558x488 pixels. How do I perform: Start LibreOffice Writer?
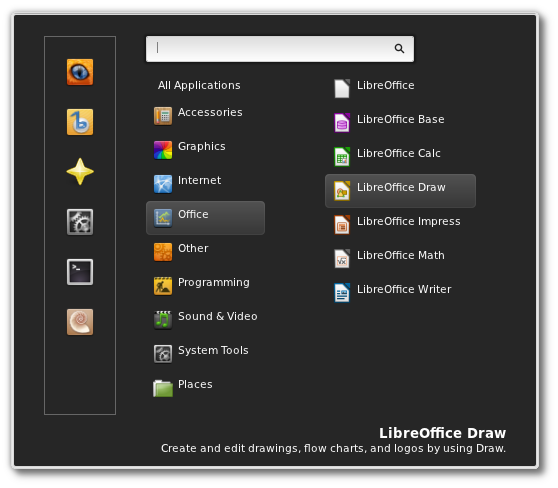[x=400, y=293]
